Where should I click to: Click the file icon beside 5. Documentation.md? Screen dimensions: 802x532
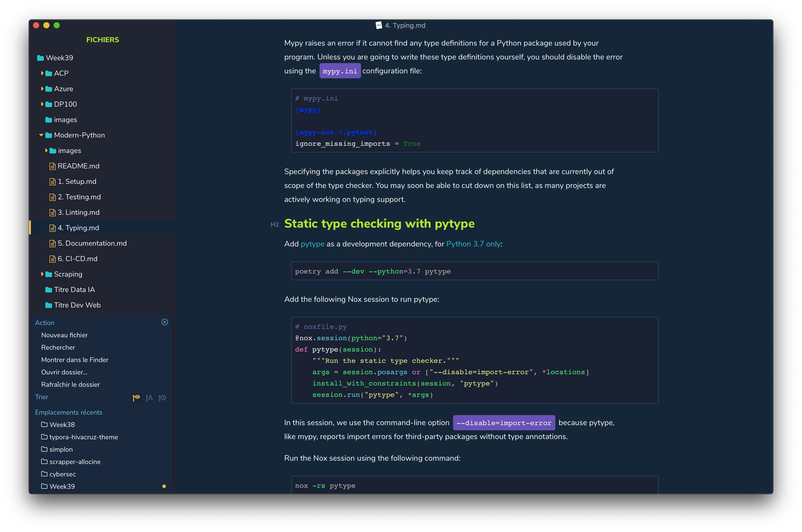click(x=52, y=243)
